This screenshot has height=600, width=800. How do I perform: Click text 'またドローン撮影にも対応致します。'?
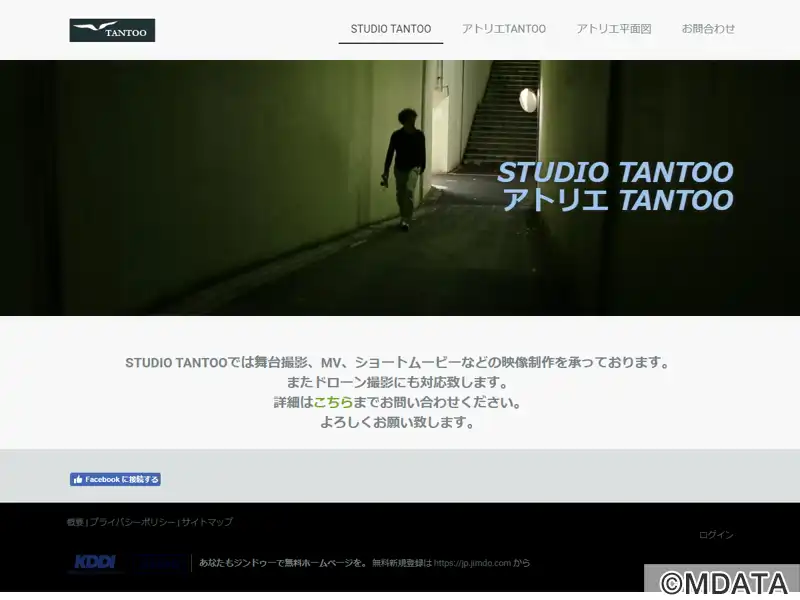coord(397,382)
